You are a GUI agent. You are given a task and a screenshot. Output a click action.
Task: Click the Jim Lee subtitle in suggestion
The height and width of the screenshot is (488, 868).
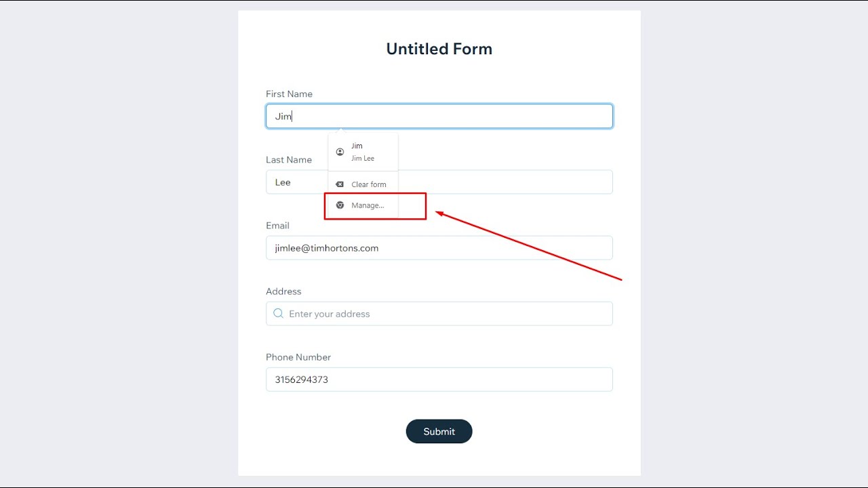[x=363, y=159]
